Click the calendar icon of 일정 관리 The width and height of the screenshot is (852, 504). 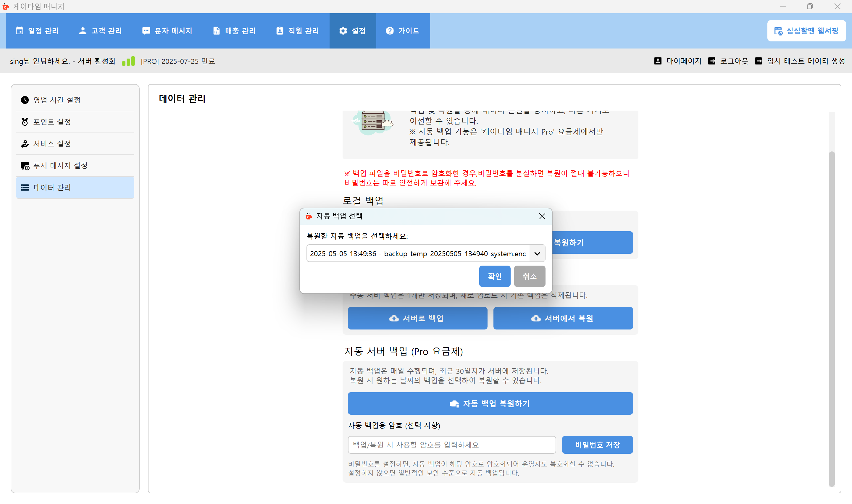point(20,31)
